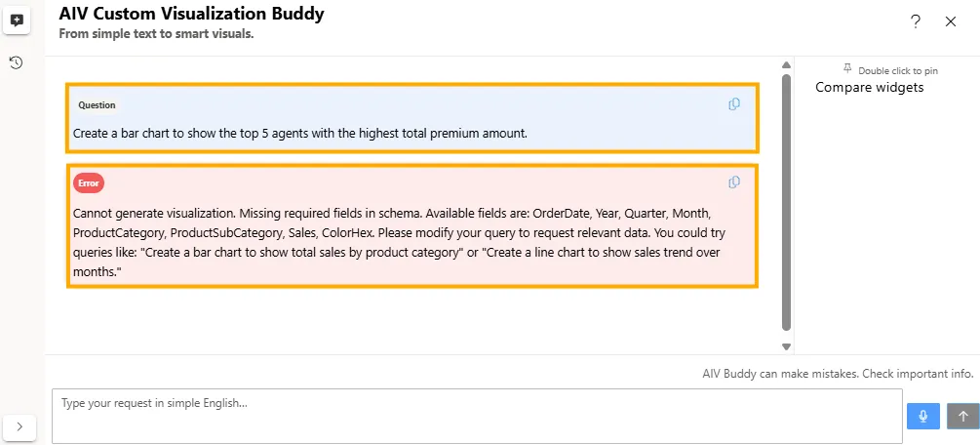This screenshot has height=445, width=980.
Task: Select the Compare widgets option
Action: click(x=869, y=88)
